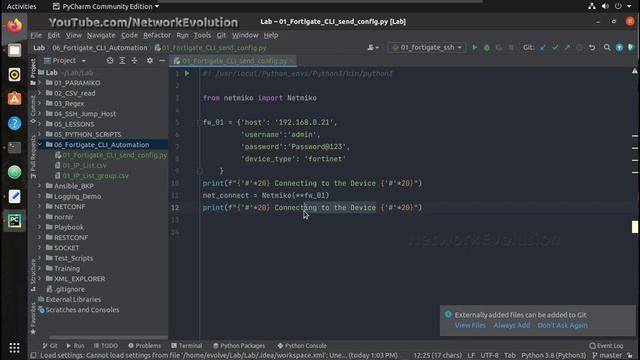The width and height of the screenshot is (640, 360).
Task: Open the Git menu
Action: (x=221, y=35)
